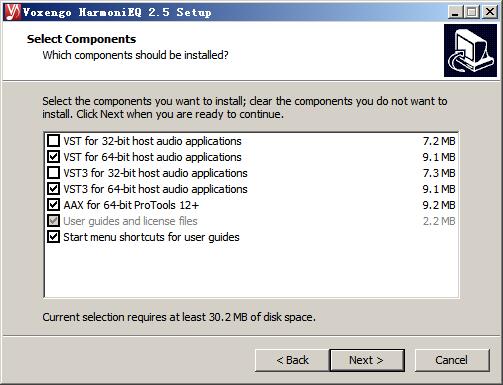Screen dimensions: 503x385
Task: Click the setup computer icon in header
Action: 470,50
